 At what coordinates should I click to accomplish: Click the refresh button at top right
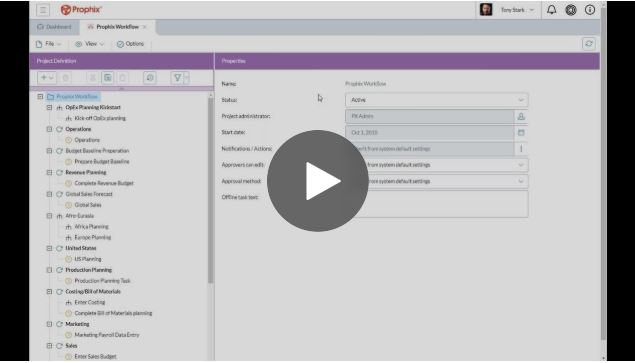point(589,44)
